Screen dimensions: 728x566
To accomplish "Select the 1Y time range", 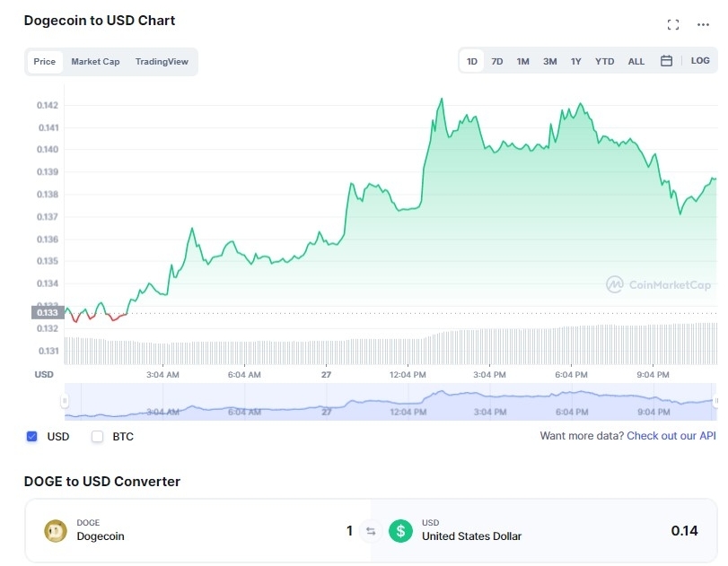I will click(x=576, y=62).
